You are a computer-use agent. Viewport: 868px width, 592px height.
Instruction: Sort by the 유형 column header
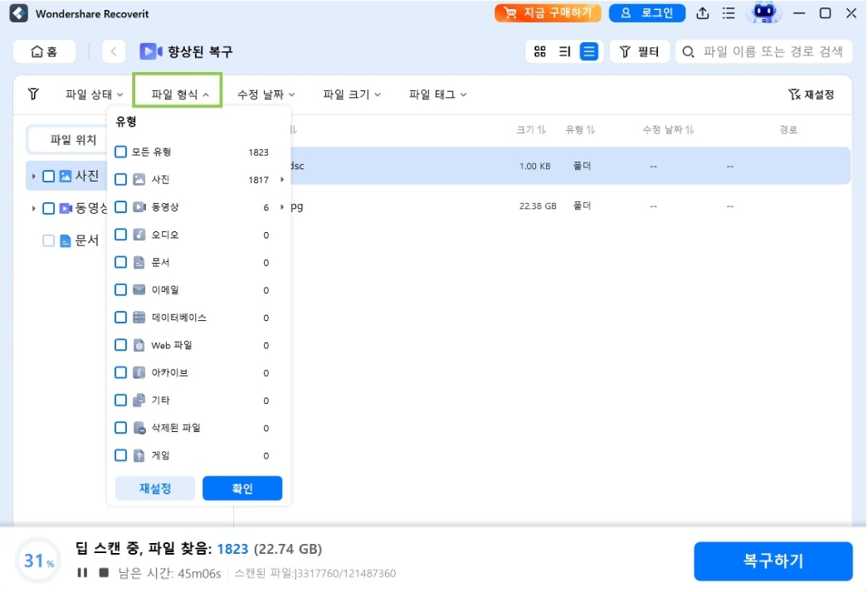coord(579,130)
